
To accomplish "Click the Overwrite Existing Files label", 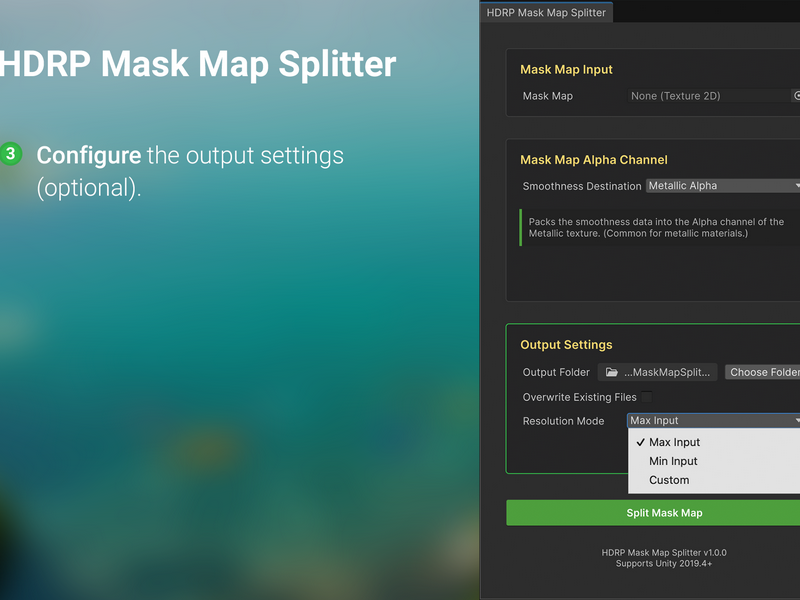I will point(580,397).
